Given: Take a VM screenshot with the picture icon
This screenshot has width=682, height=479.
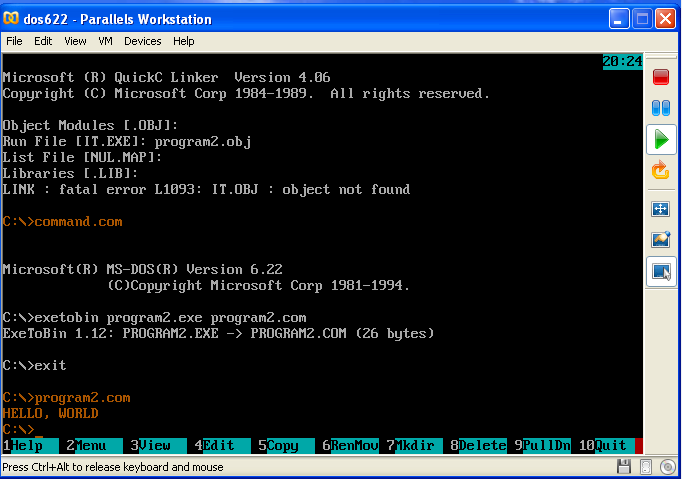Looking at the screenshot, I should coord(661,239).
